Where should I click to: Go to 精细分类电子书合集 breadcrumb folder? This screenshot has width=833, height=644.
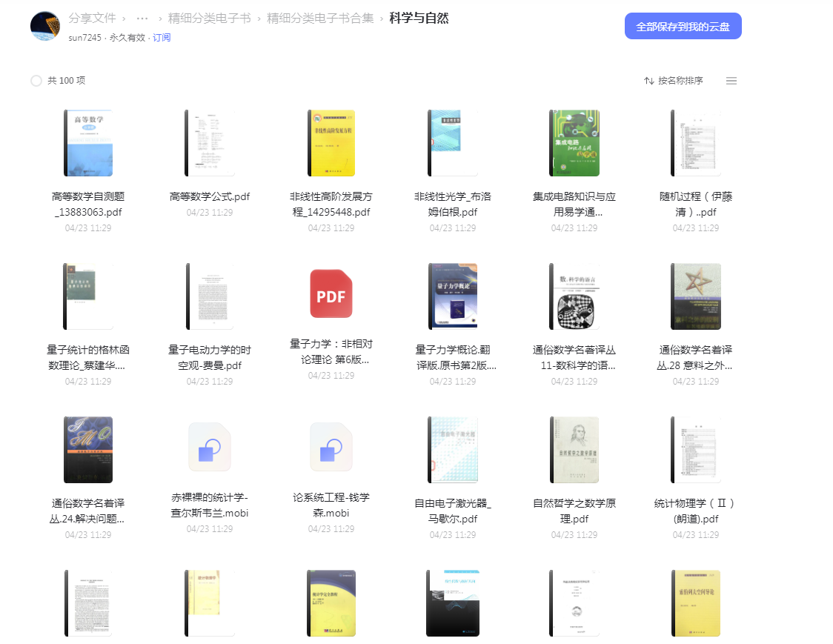[320, 18]
